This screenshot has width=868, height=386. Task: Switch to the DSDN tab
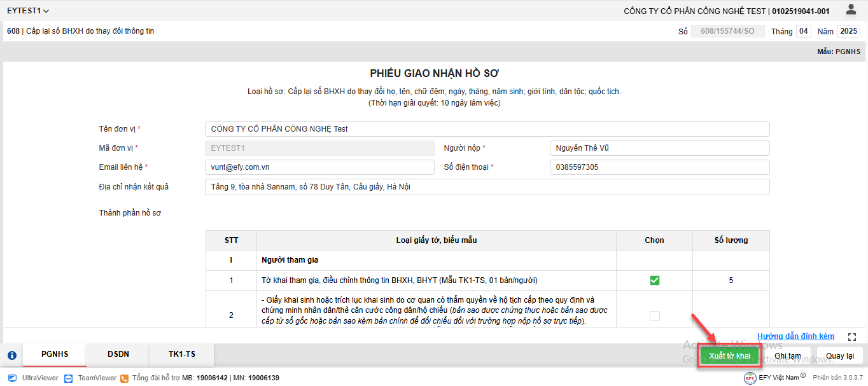click(x=118, y=355)
